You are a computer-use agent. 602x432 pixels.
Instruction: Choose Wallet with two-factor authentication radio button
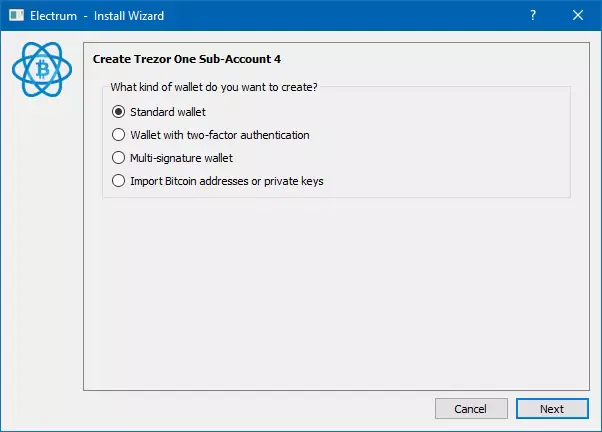tap(119, 135)
